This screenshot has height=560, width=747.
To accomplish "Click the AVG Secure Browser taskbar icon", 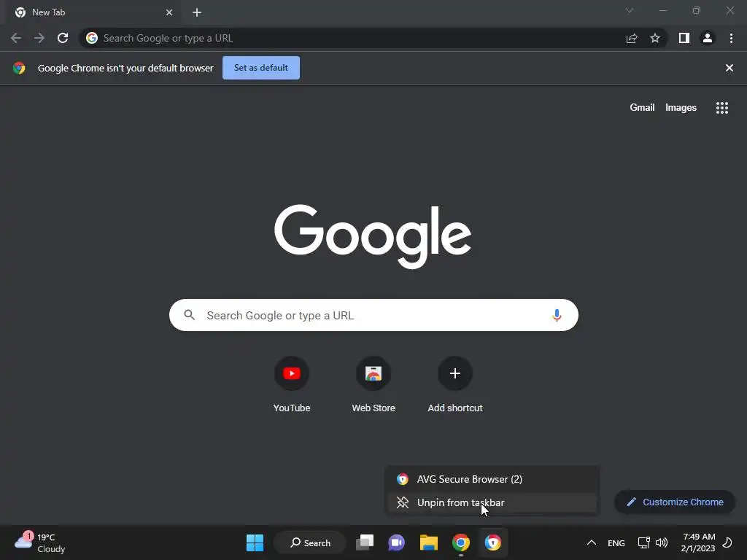I will coord(493,542).
